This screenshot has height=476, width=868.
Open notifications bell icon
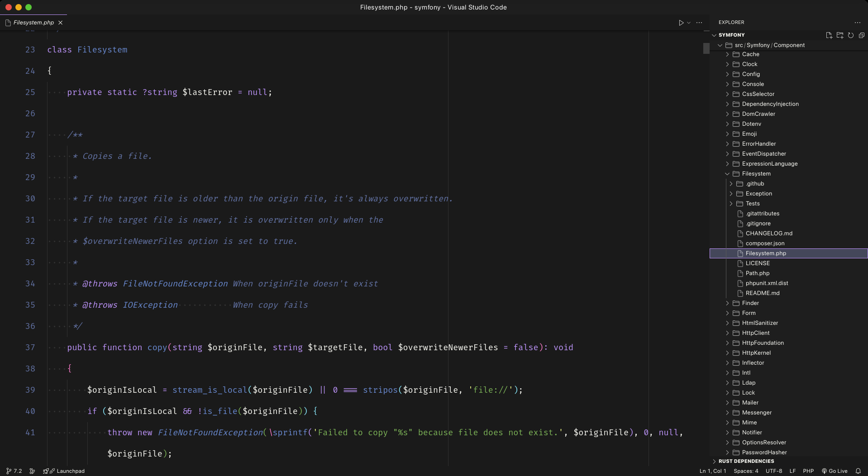(x=858, y=471)
